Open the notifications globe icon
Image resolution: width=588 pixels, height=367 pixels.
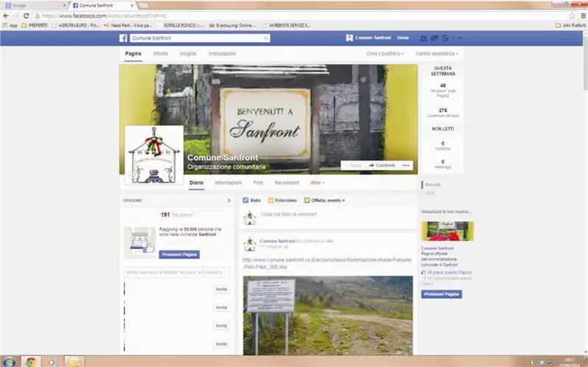click(x=445, y=38)
